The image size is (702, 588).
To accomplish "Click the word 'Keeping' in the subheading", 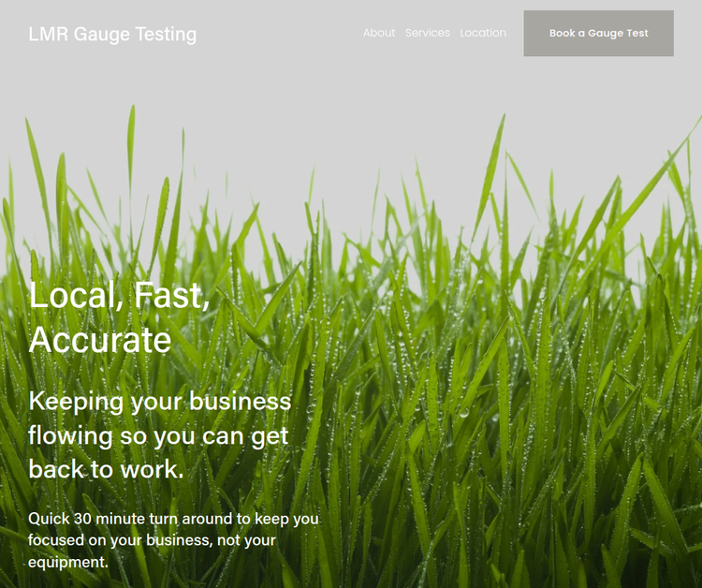I will (76, 402).
